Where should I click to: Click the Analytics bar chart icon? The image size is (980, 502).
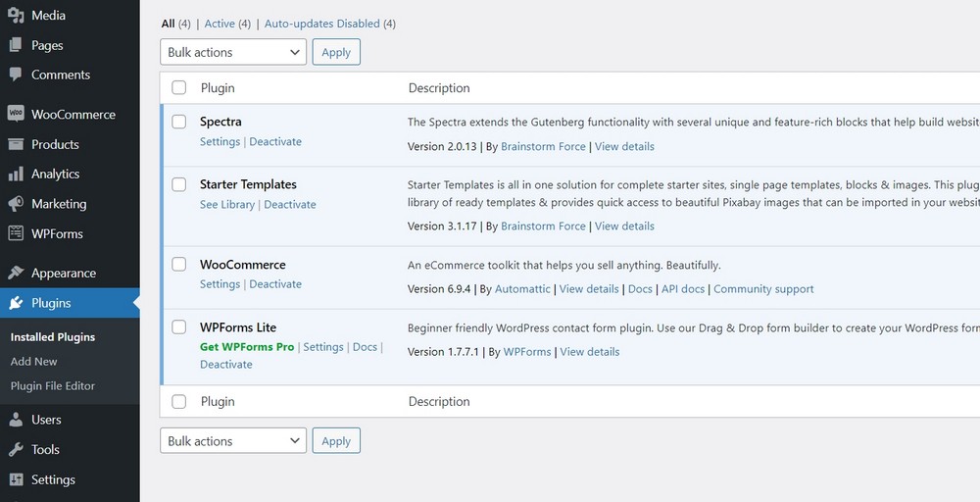click(x=16, y=174)
